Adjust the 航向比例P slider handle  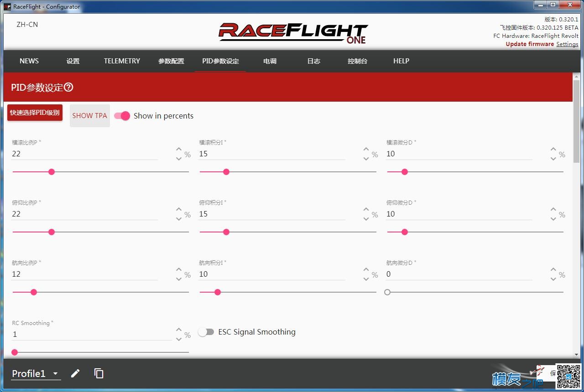(x=34, y=292)
